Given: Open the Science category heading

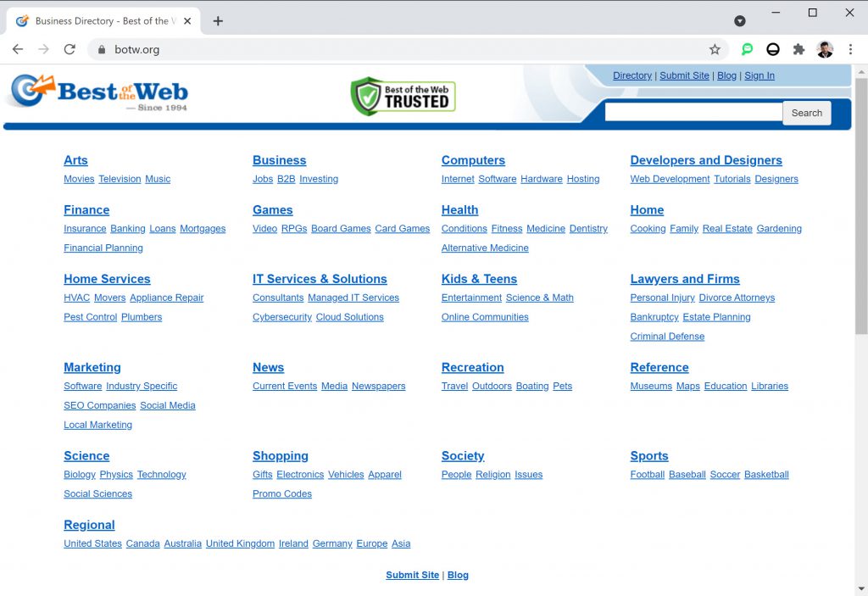Looking at the screenshot, I should (x=86, y=456).
